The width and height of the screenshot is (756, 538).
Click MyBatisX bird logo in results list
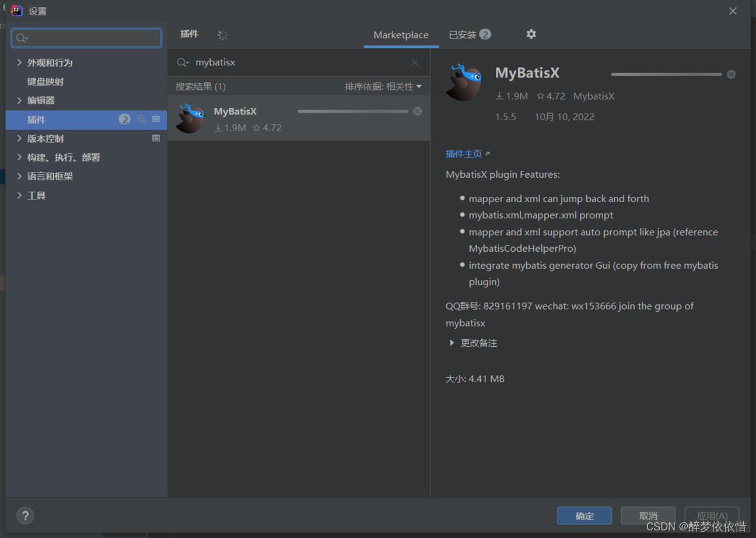tap(191, 118)
